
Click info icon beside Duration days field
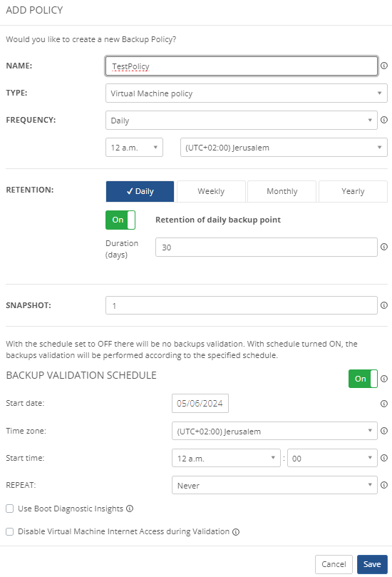(x=384, y=247)
